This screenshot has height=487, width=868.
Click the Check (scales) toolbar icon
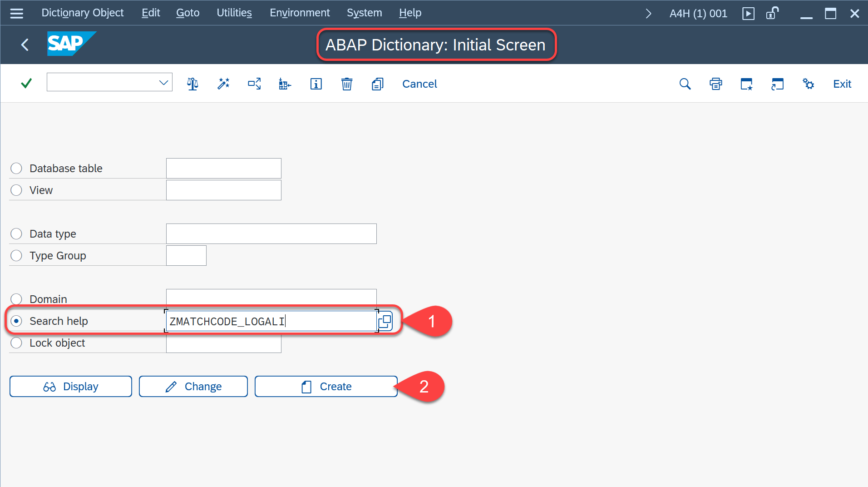(192, 84)
